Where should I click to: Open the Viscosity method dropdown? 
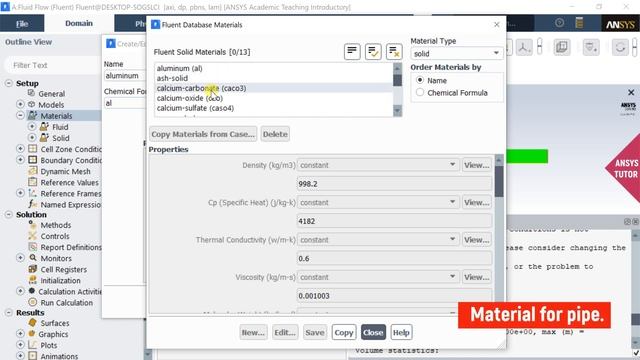tap(378, 277)
